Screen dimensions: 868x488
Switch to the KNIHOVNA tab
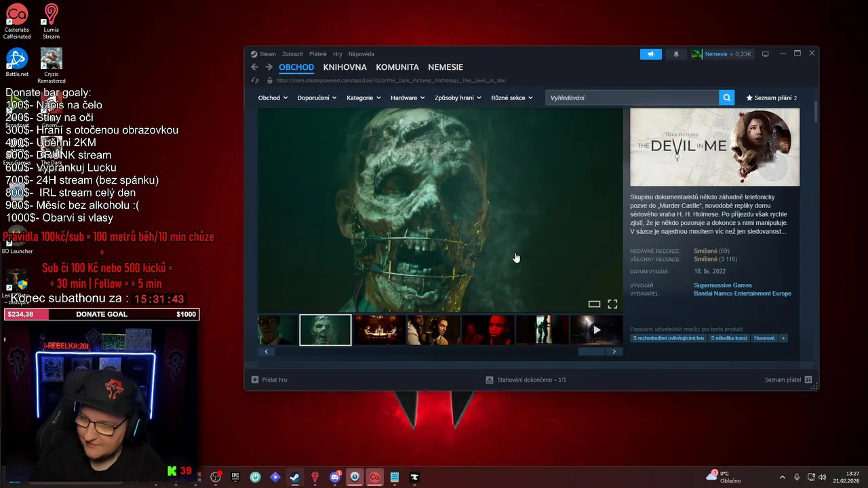coord(344,67)
